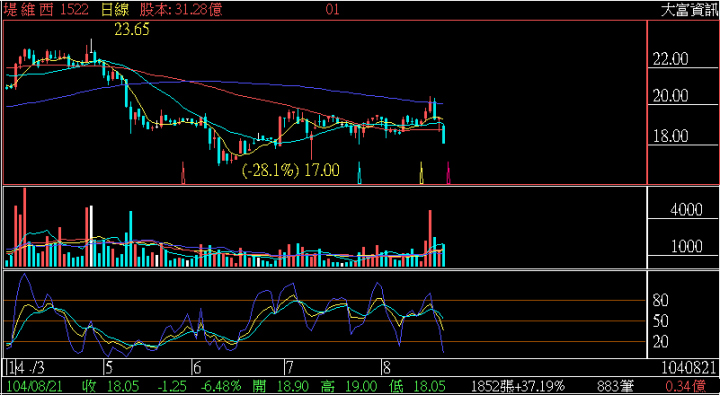Click the closing price 18.05 beside 收
Image resolution: width=720 pixels, height=395 pixels.
click(x=124, y=386)
